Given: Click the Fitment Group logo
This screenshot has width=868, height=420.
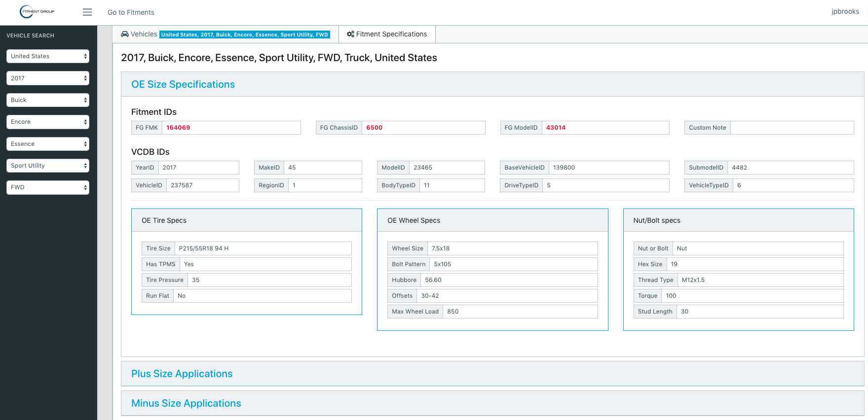Looking at the screenshot, I should (37, 11).
